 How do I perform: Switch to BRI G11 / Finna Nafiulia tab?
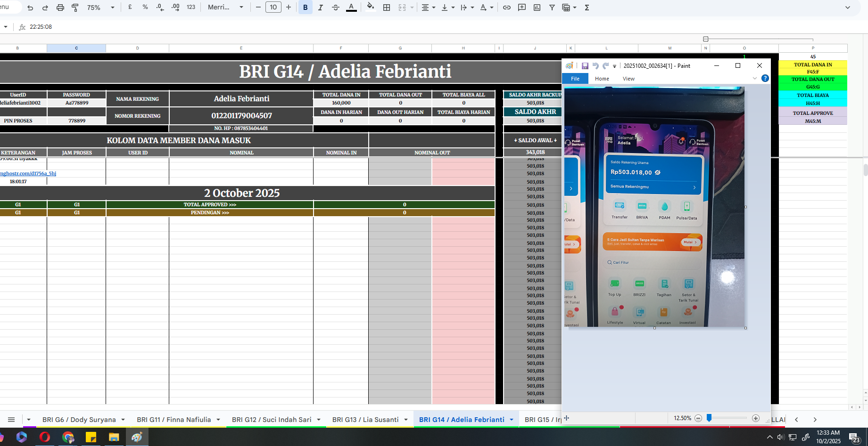pos(174,420)
